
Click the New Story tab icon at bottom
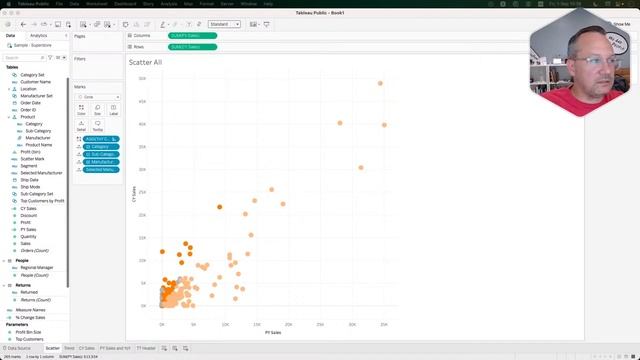[x=186, y=348]
